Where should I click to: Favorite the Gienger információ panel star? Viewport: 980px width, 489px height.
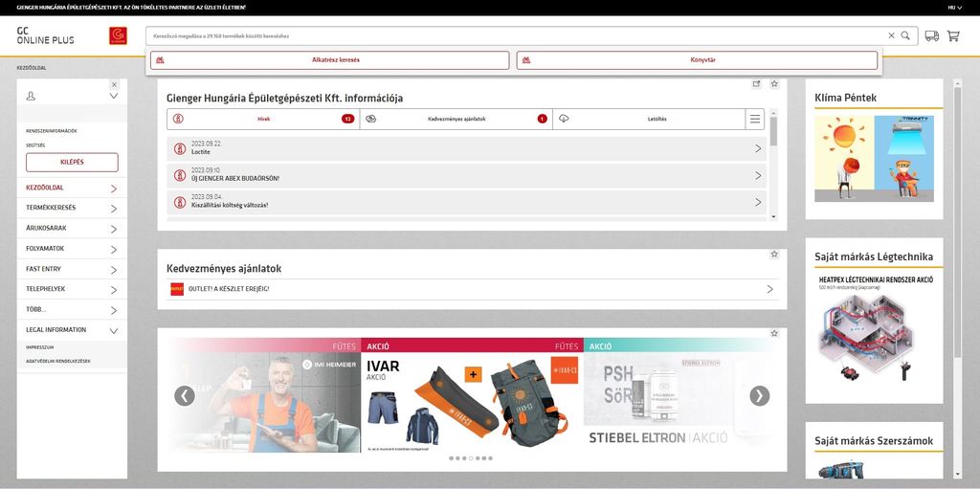pos(774,84)
